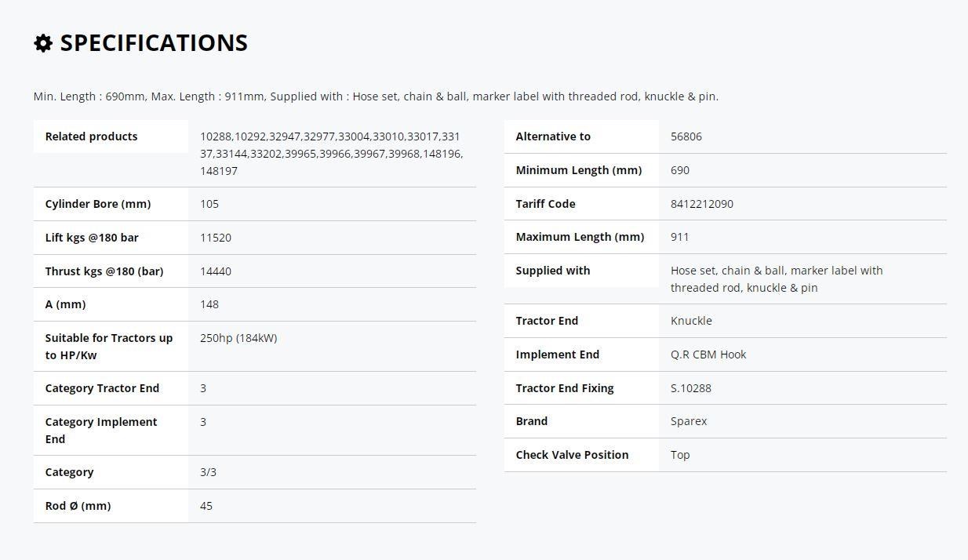Viewport: 968px width, 560px height.
Task: Select the Cylinder Bore (mm) label
Action: pos(98,204)
